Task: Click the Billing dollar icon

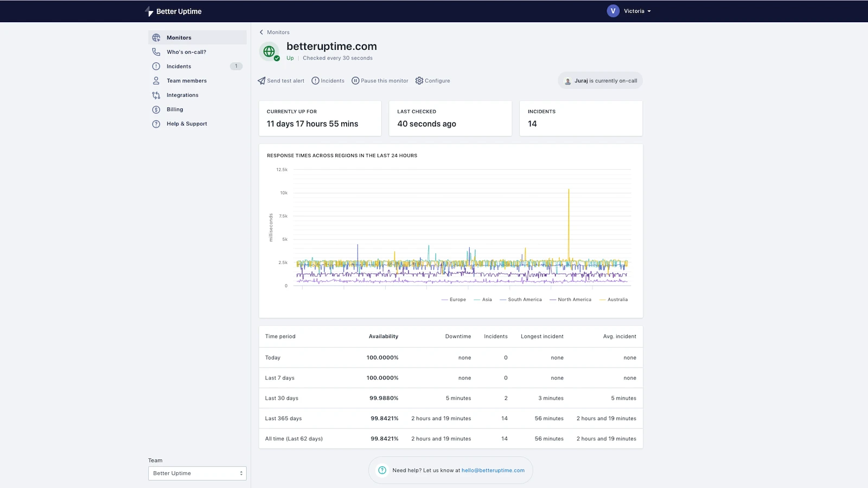Action: [x=156, y=110]
